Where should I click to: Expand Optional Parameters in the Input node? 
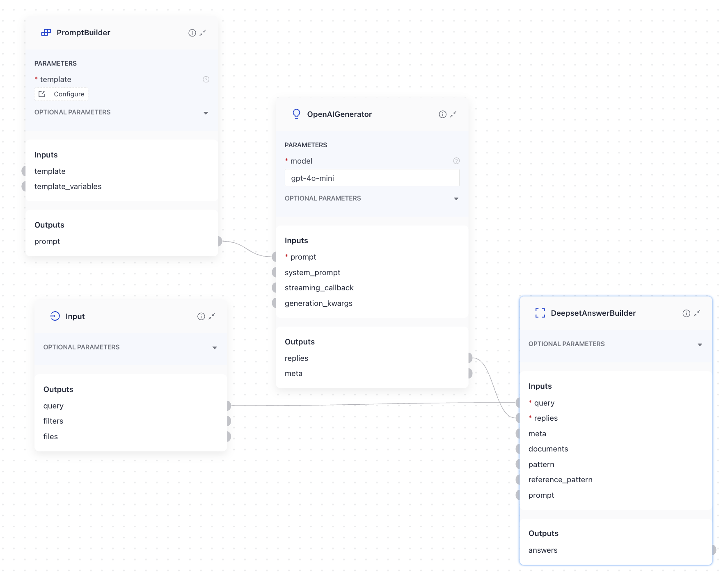(215, 347)
